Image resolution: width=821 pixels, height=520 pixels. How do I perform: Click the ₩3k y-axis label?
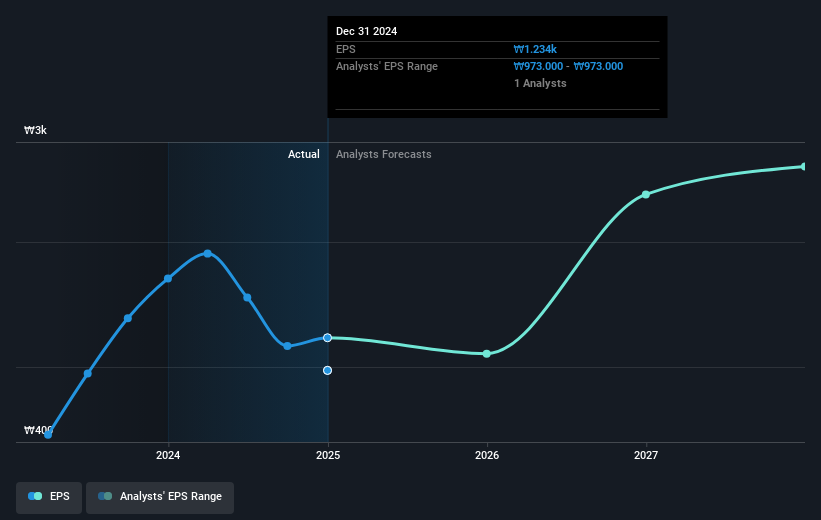tap(35, 130)
